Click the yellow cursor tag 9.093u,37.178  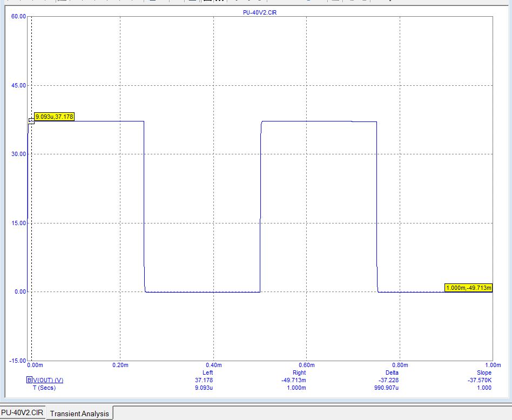[x=54, y=117]
